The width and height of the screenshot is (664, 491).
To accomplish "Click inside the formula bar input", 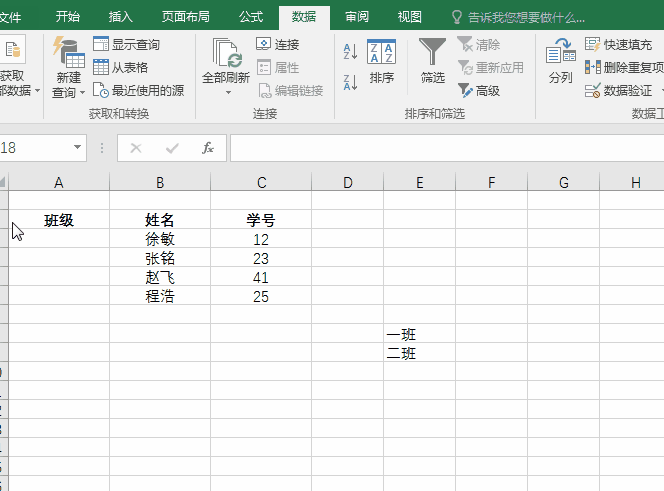I will pyautogui.click(x=447, y=148).
